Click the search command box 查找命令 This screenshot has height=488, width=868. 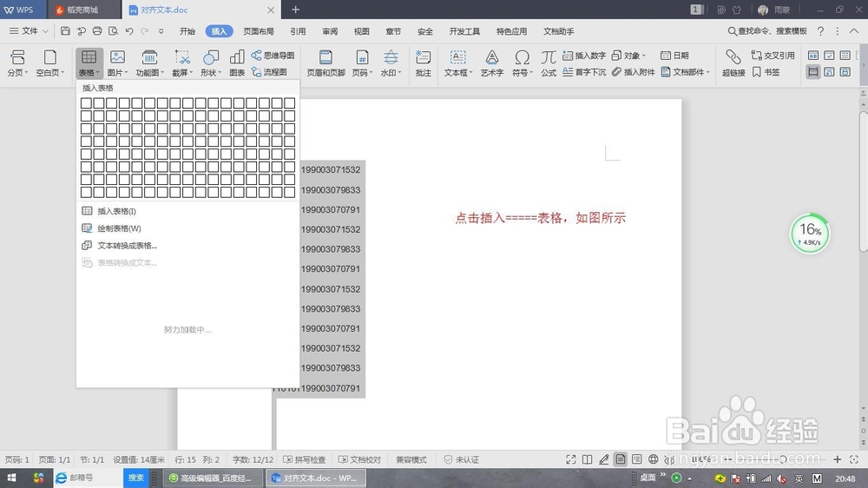tap(767, 31)
